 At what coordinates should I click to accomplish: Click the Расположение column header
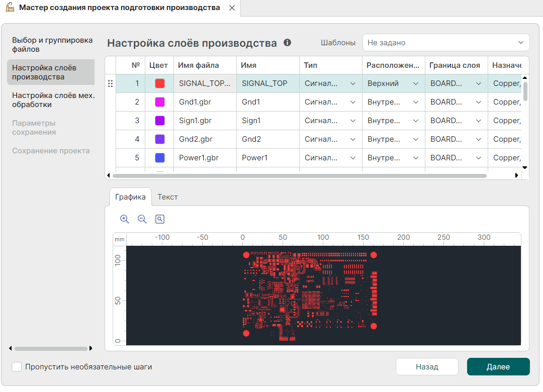coord(393,65)
